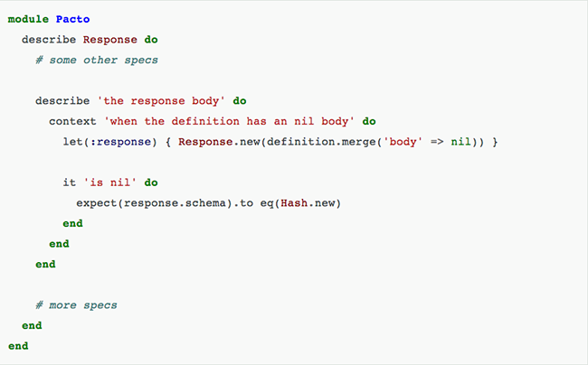Click the 'body' string key

[384, 142]
